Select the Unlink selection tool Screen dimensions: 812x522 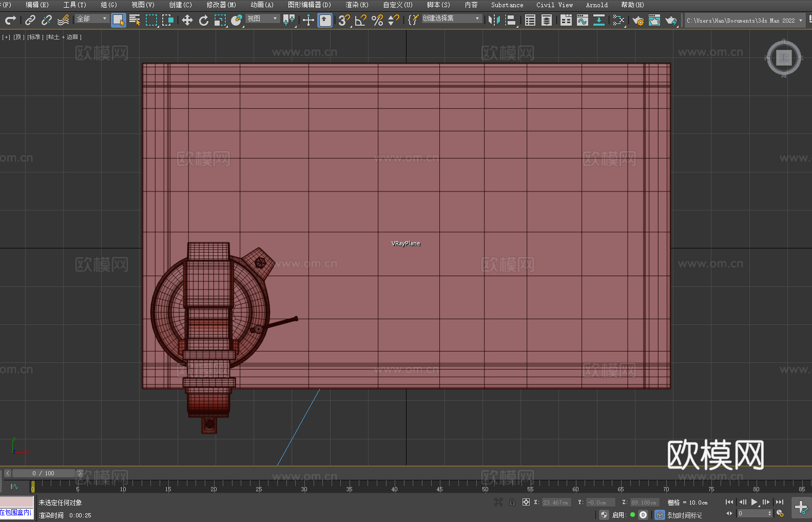pos(46,20)
